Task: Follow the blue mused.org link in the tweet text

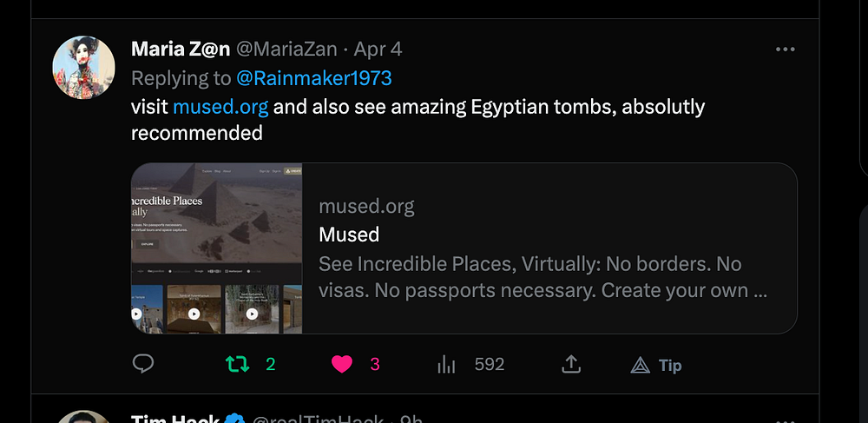Action: coord(220,108)
